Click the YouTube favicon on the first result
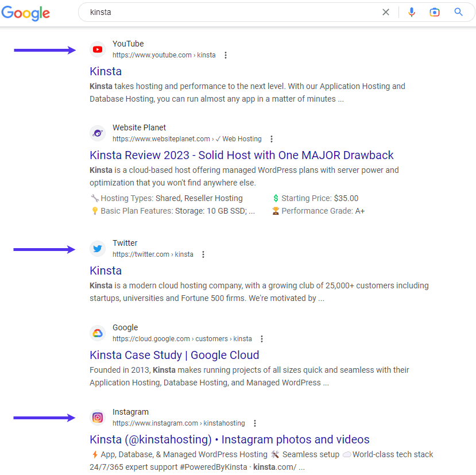This screenshot has height=475, width=476. coord(98,49)
